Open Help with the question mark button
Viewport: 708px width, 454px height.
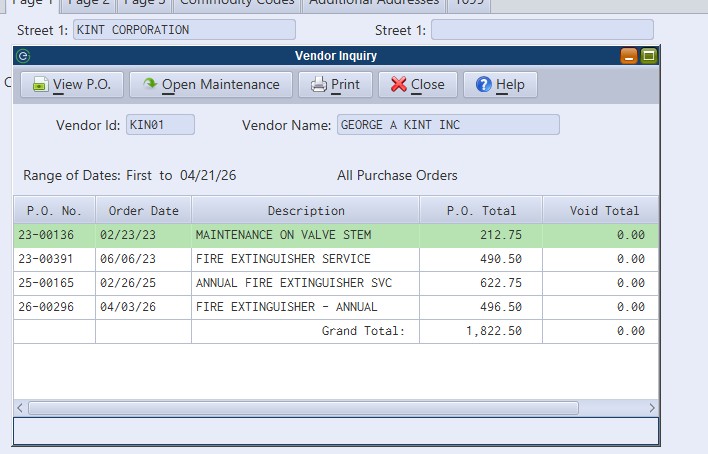pos(500,84)
